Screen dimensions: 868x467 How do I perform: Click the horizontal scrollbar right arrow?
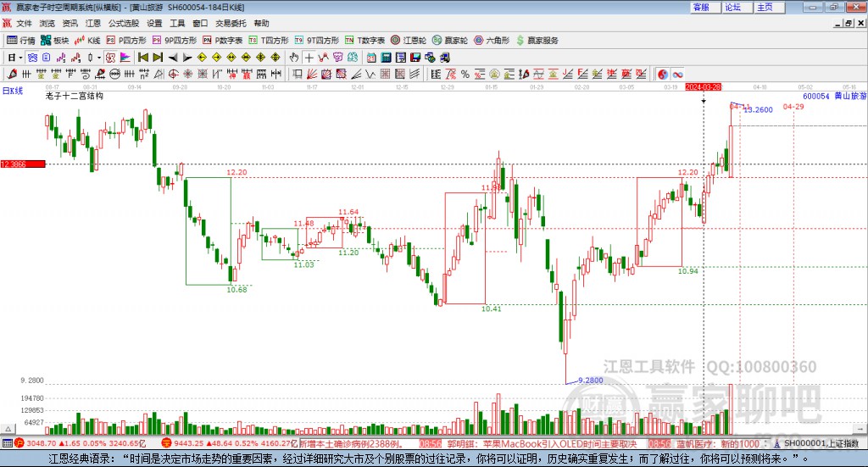tap(860, 429)
